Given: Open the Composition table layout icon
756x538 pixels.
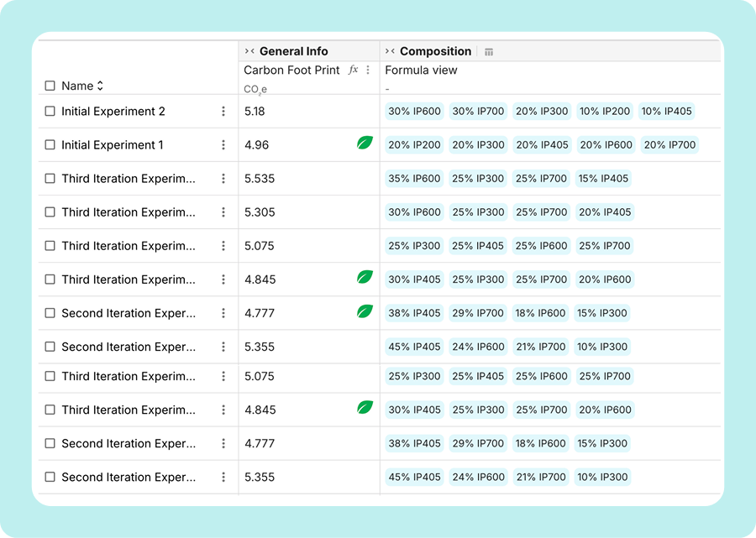Looking at the screenshot, I should coord(489,51).
